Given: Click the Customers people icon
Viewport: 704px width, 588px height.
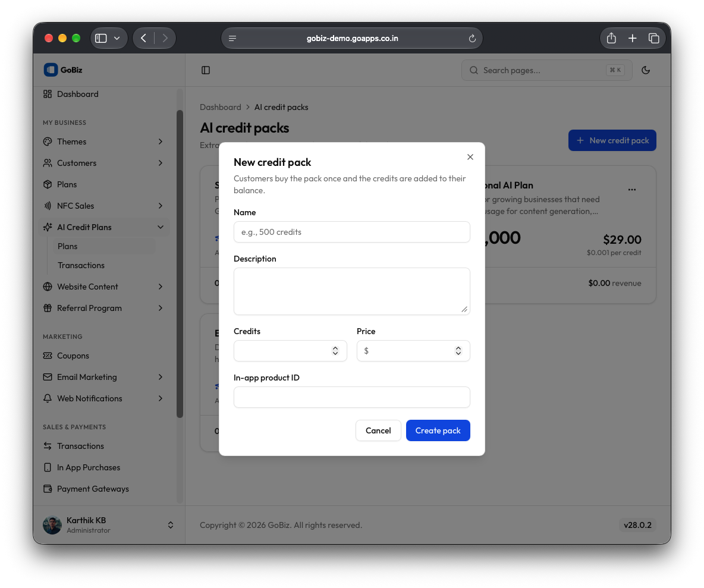Looking at the screenshot, I should 47,163.
